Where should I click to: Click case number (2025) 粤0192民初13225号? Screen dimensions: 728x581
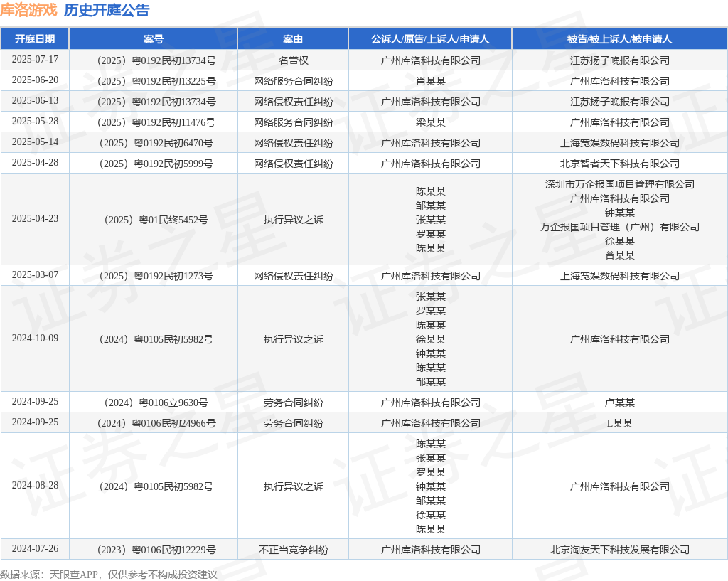pyautogui.click(x=156, y=81)
